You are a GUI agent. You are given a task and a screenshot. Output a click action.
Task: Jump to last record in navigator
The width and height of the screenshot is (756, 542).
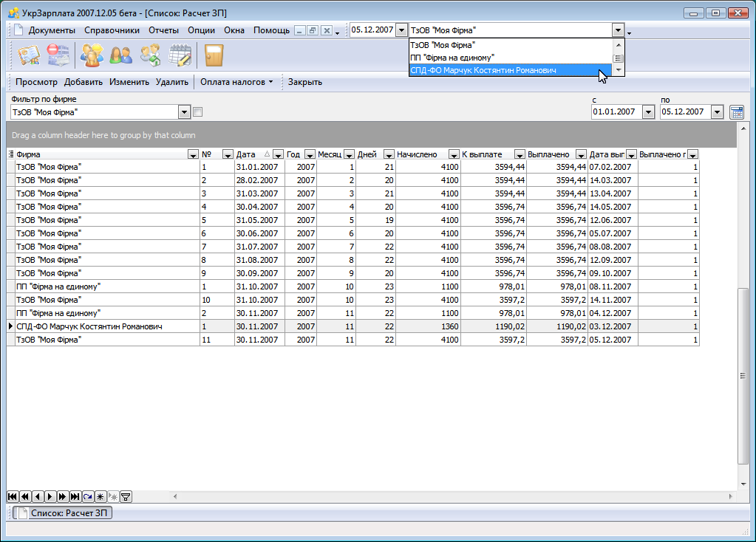click(75, 497)
